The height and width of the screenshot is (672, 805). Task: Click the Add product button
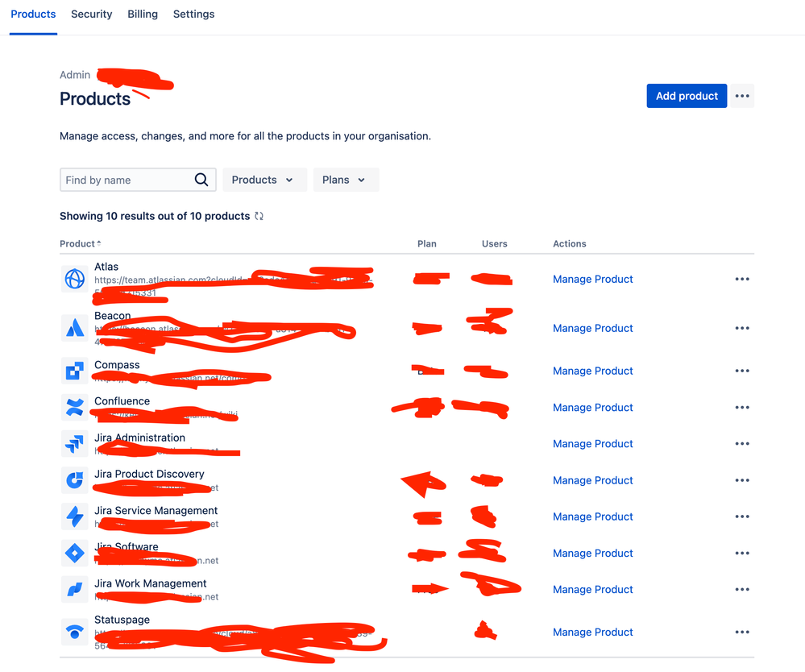687,95
